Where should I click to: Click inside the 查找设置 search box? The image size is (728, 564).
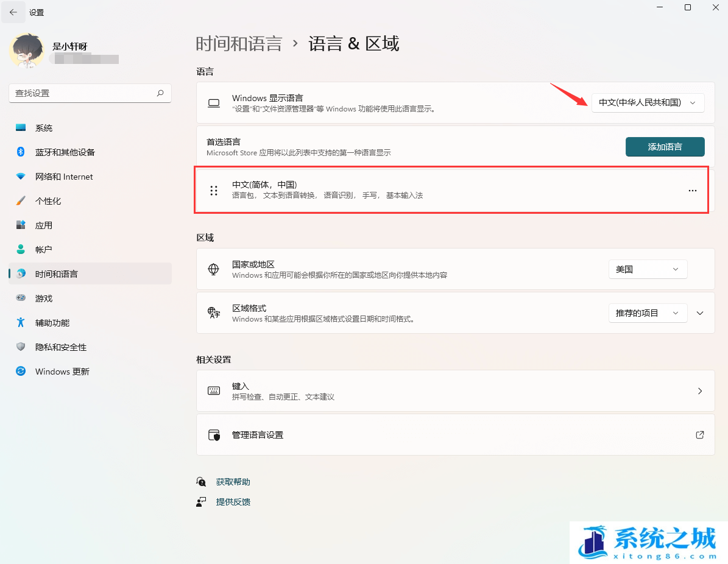click(90, 93)
